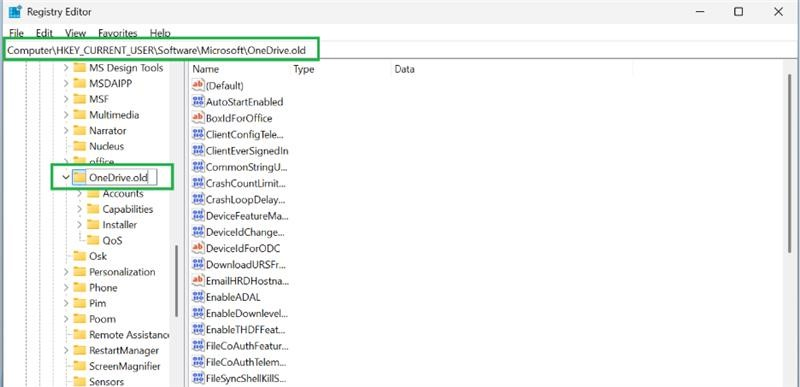Viewport: 800px width, 387px height.
Task: Click the CrashLoopDelay... value icon
Action: pyautogui.click(x=198, y=199)
